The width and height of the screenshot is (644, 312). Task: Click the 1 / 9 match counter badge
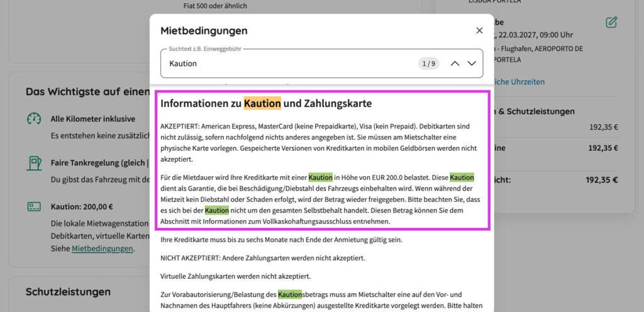pos(429,64)
